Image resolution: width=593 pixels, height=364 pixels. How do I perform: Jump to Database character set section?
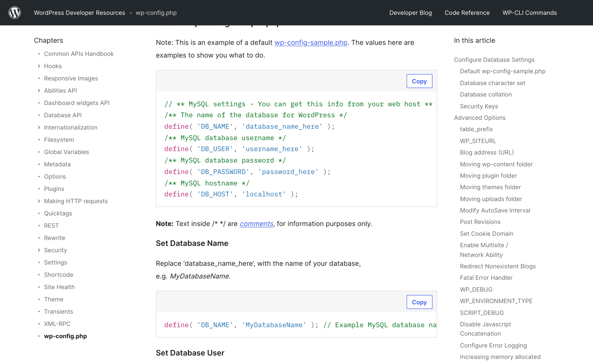point(492,83)
